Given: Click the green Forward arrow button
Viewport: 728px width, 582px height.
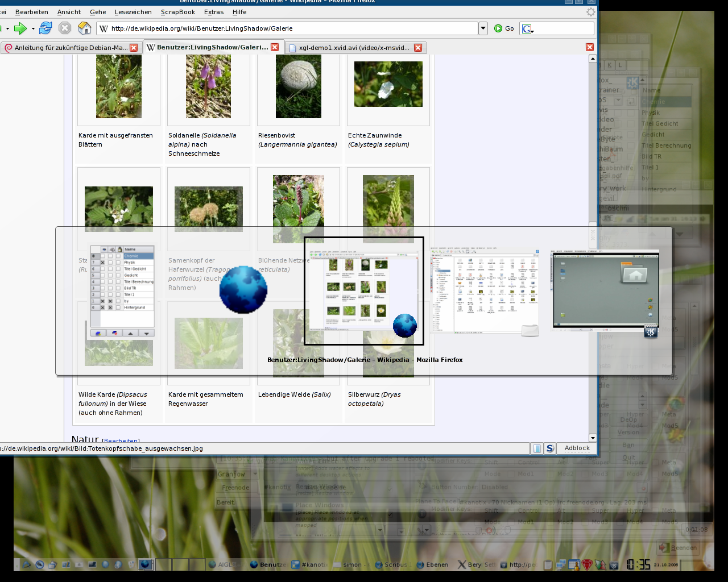Looking at the screenshot, I should 20,28.
